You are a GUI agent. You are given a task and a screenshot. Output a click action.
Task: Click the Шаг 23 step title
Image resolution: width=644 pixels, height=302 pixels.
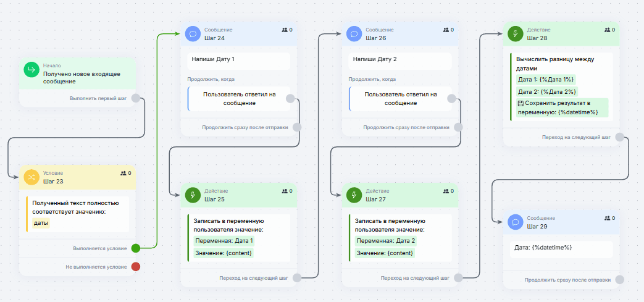point(53,181)
